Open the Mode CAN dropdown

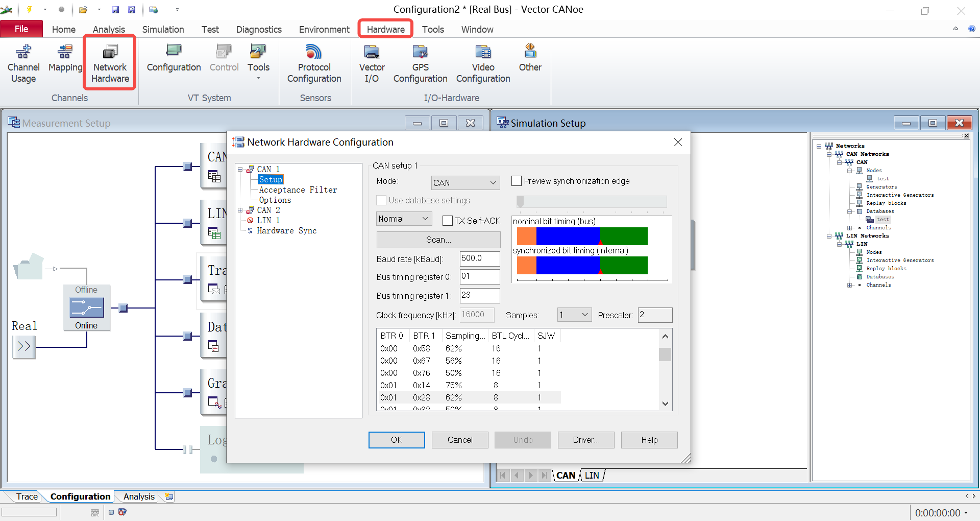pyautogui.click(x=465, y=183)
